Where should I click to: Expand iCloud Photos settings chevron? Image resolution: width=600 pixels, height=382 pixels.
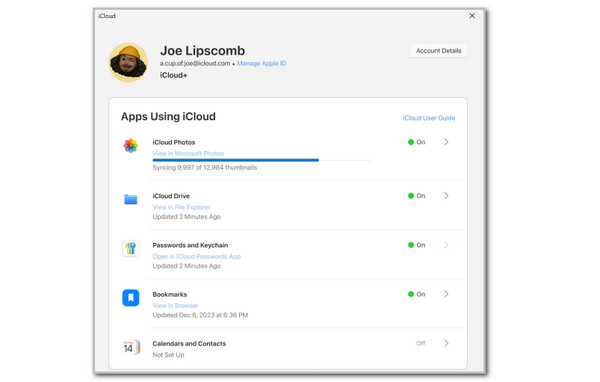(446, 142)
